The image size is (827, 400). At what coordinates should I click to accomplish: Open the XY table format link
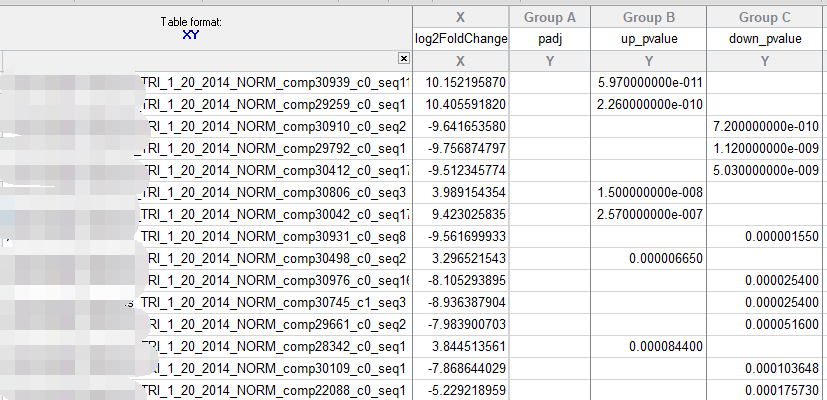pyautogui.click(x=190, y=35)
